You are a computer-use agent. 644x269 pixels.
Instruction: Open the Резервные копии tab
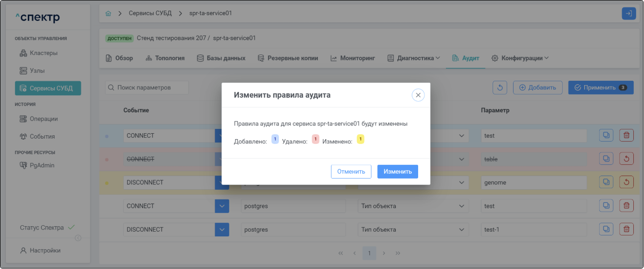[288, 58]
